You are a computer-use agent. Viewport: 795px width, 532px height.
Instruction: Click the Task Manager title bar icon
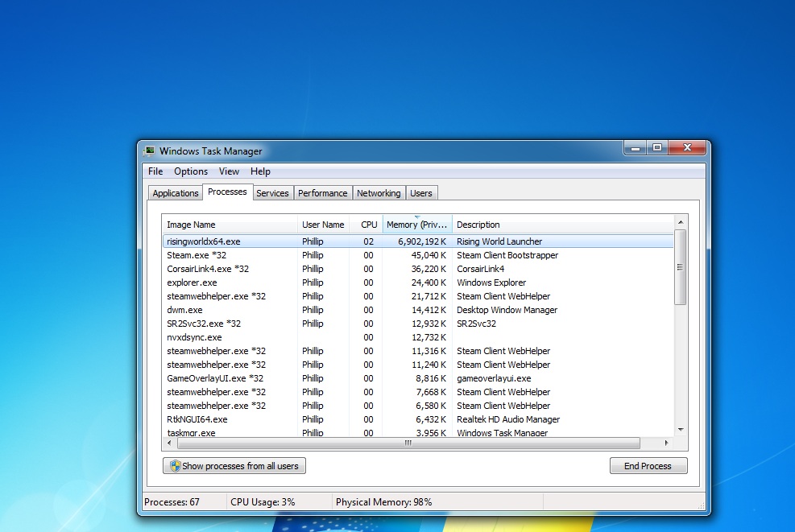(x=149, y=151)
